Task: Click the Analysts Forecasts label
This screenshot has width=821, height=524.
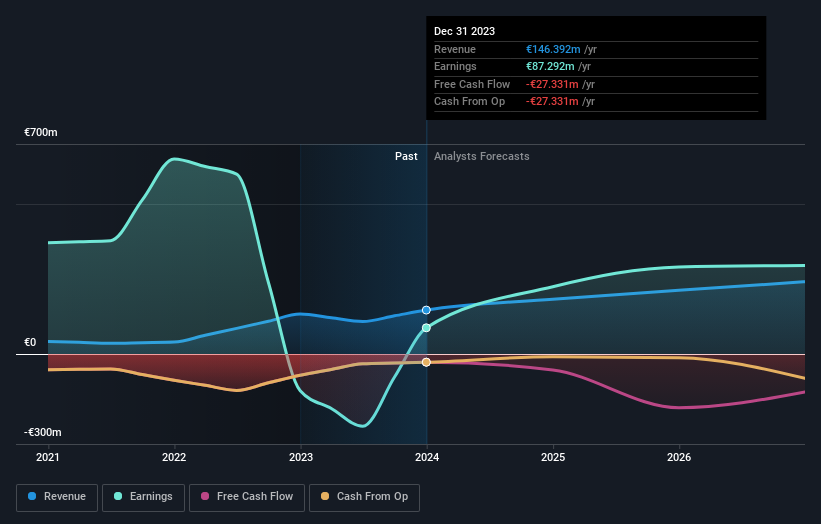Action: click(x=482, y=156)
